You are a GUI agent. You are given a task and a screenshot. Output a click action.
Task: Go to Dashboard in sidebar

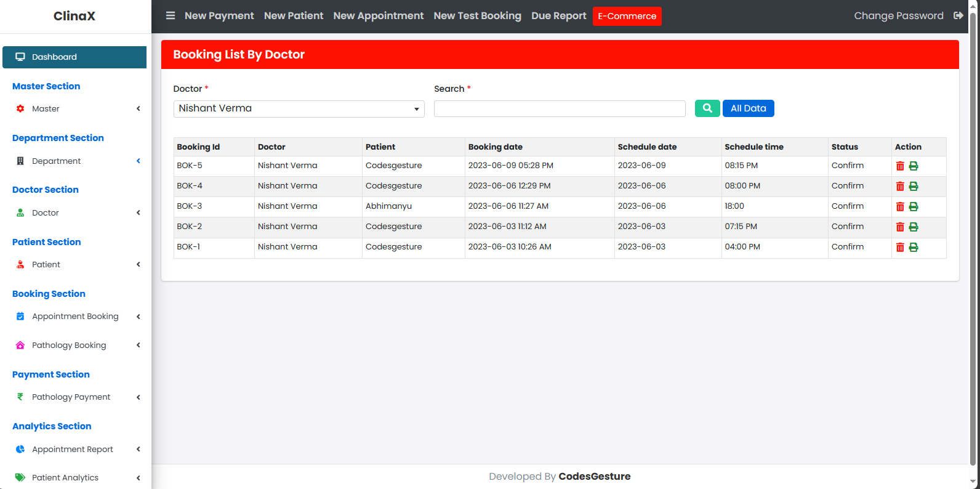pos(74,57)
